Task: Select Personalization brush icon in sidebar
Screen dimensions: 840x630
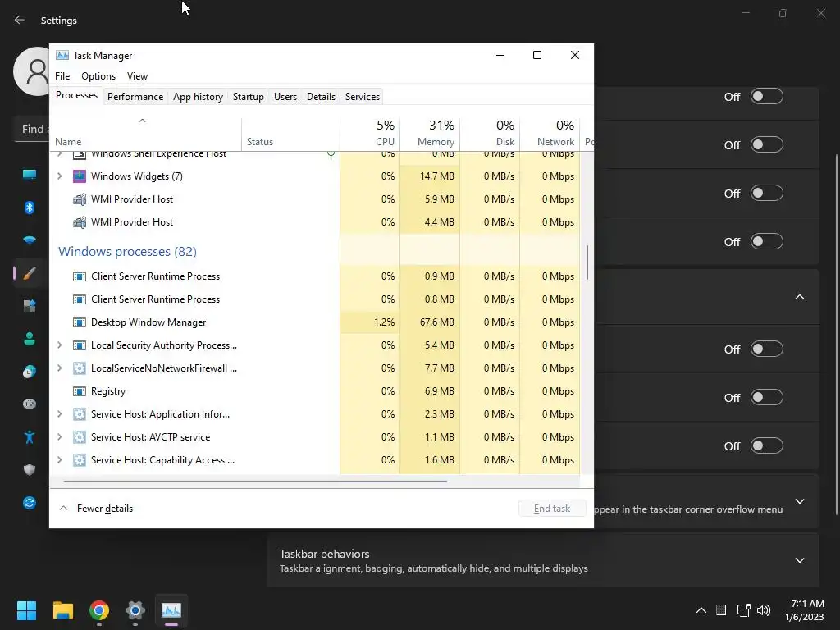Action: click(30, 273)
